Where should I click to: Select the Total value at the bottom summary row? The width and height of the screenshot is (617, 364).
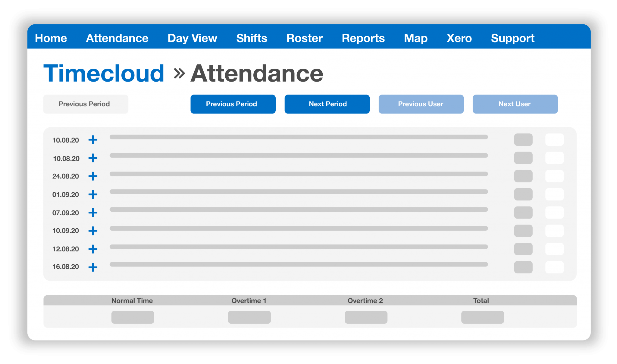click(482, 317)
